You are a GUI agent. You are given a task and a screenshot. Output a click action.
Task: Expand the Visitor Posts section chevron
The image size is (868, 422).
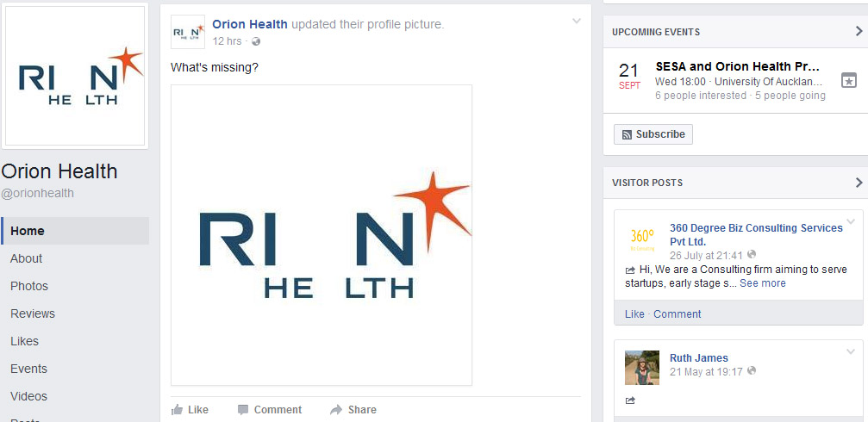click(859, 183)
